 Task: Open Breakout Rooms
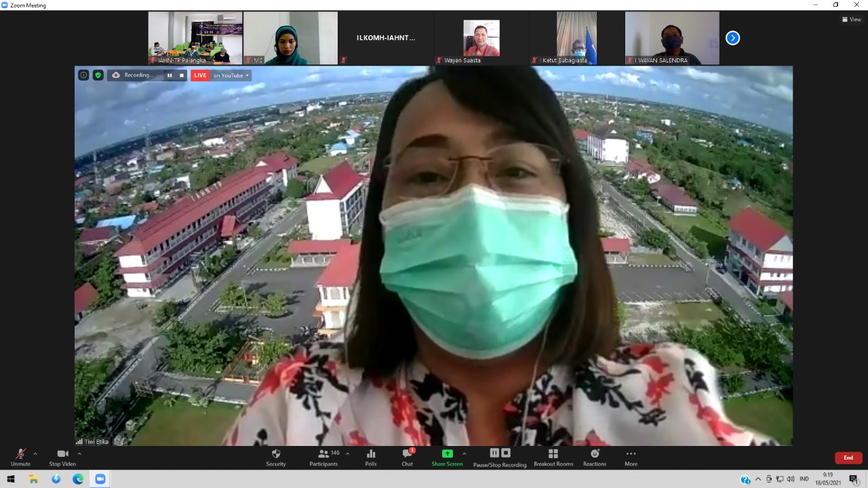553,457
